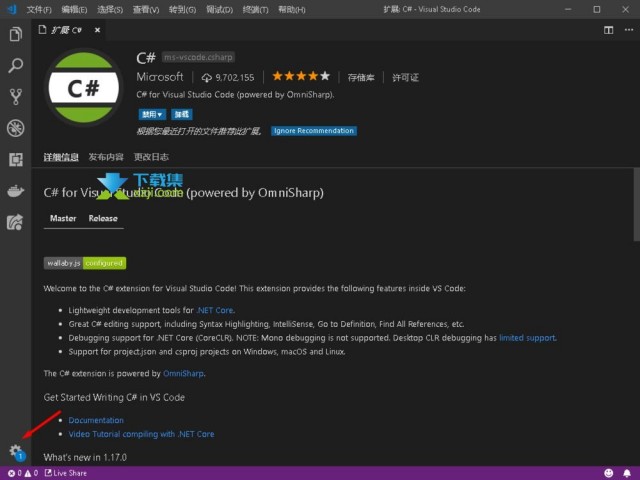Click the VS Code logo icon
The height and width of the screenshot is (480, 640).
pyautogui.click(x=12, y=9)
